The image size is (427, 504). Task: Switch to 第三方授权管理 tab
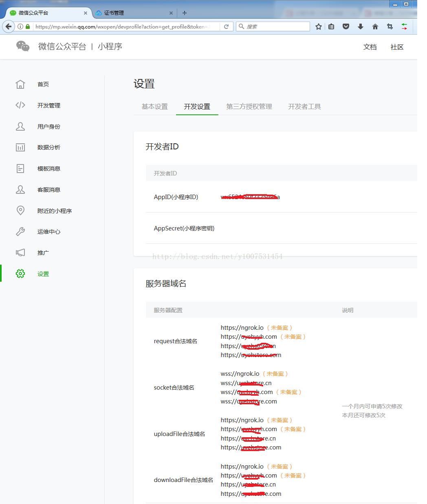pos(249,107)
